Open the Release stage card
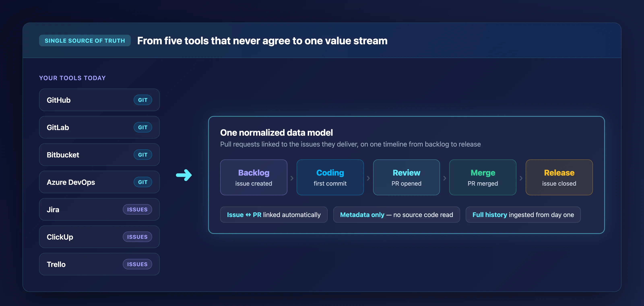This screenshot has height=306, width=644. pyautogui.click(x=559, y=177)
